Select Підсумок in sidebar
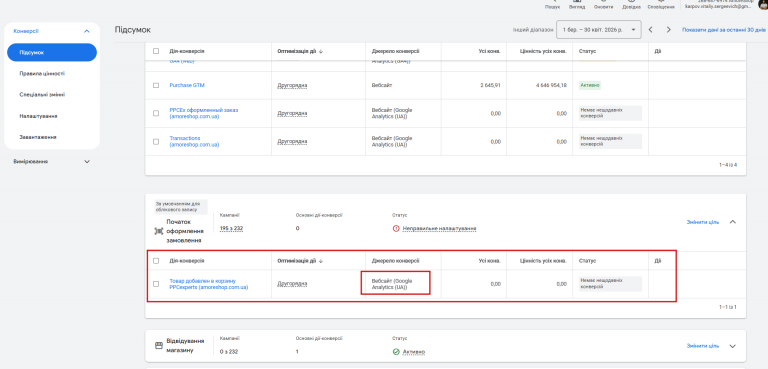This screenshot has height=369, width=768. point(52,52)
